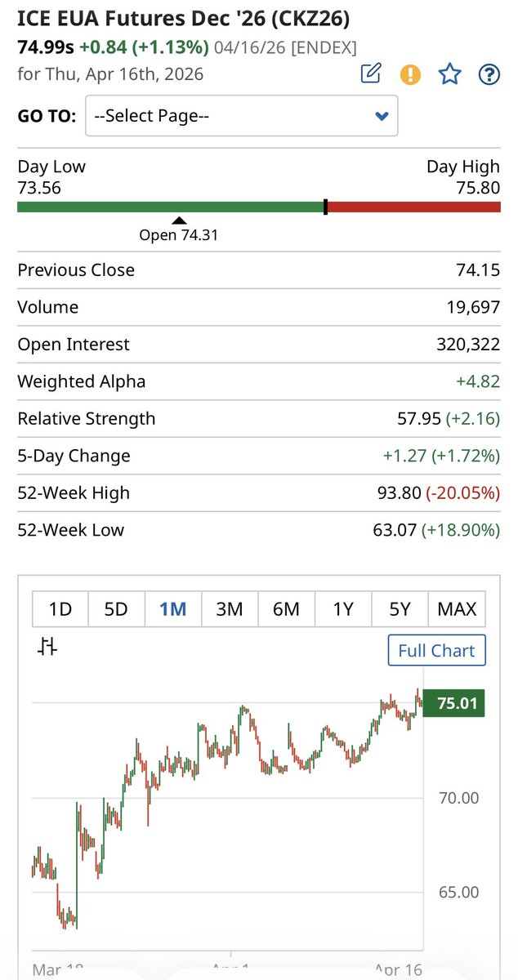The height and width of the screenshot is (980, 518).
Task: Add to watchlist with star icon
Action: pyautogui.click(x=449, y=74)
